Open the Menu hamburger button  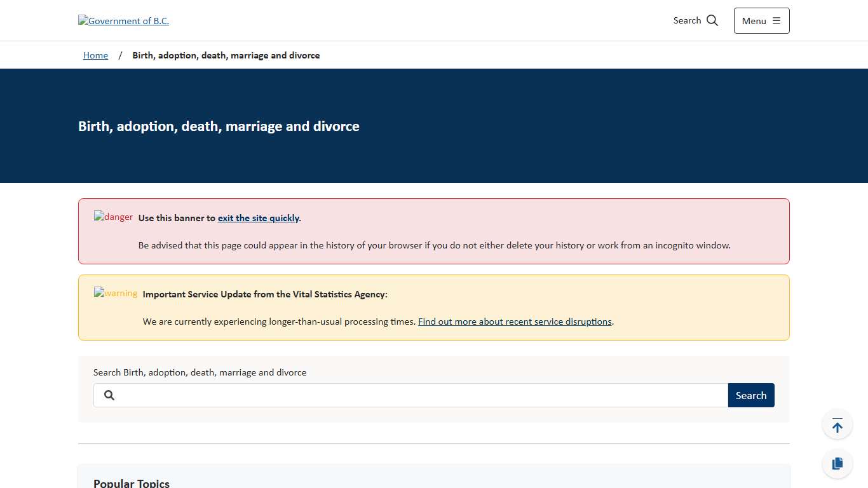click(761, 21)
